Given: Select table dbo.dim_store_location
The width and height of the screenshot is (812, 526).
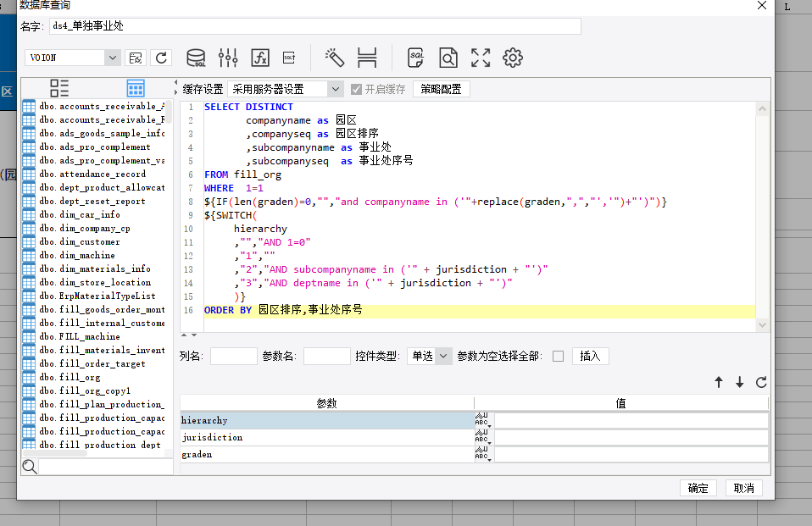Looking at the screenshot, I should [95, 282].
